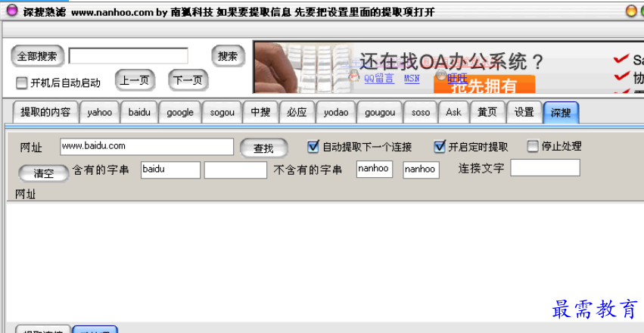Switch to the yahoo tab
This screenshot has width=644, height=333.
(99, 112)
